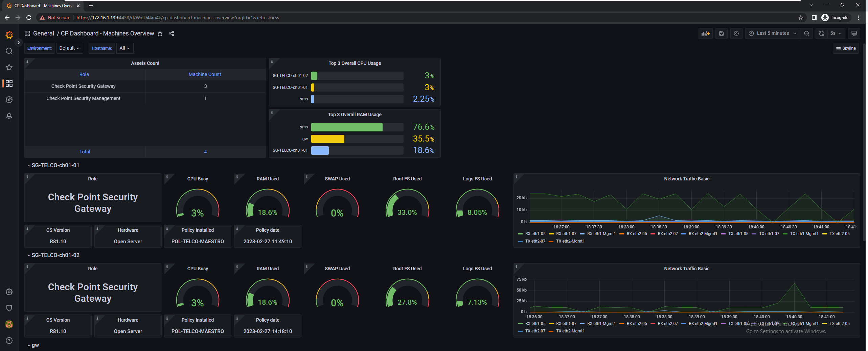
Task: Select the CP Dashboard browser tab
Action: coord(43,6)
